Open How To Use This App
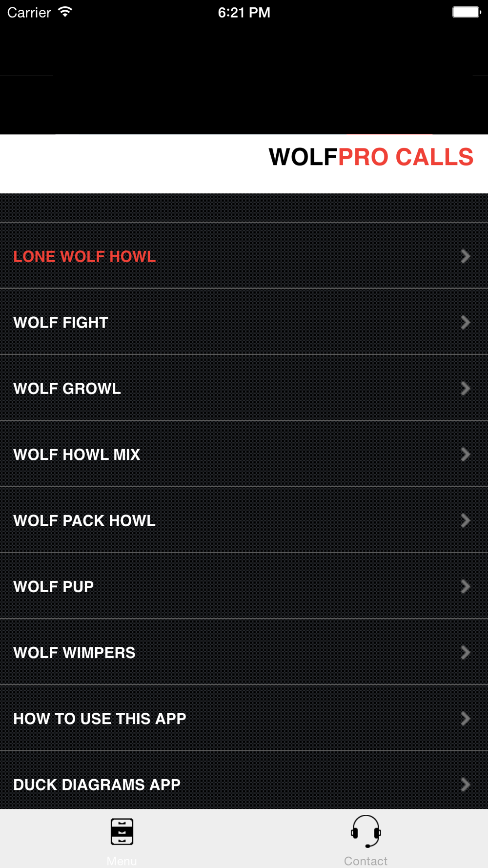The image size is (488, 868). click(x=244, y=719)
